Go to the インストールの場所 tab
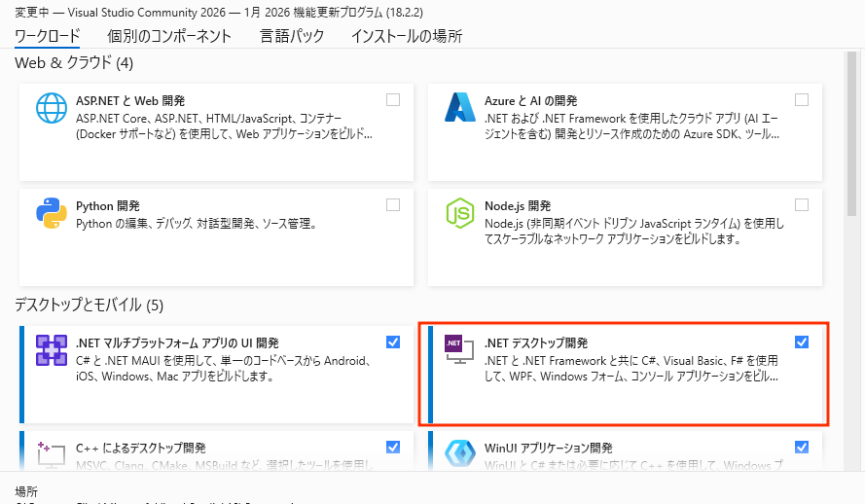The height and width of the screenshot is (504, 865). 406,36
